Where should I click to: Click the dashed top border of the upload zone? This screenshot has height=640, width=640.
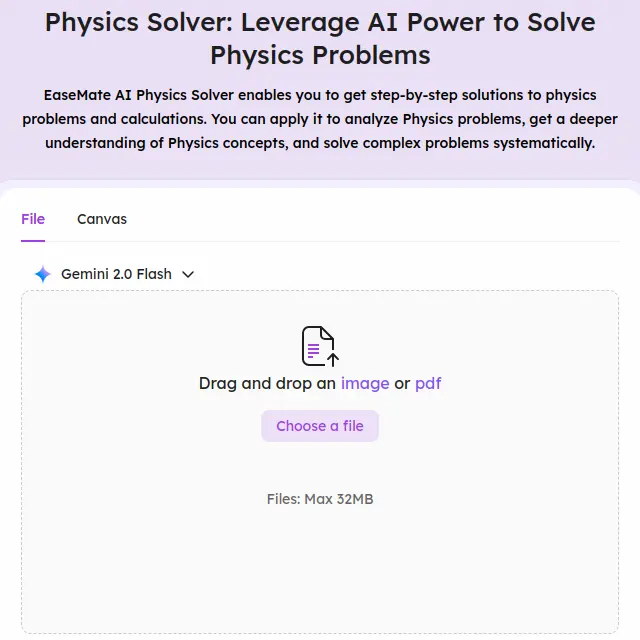[320, 291]
